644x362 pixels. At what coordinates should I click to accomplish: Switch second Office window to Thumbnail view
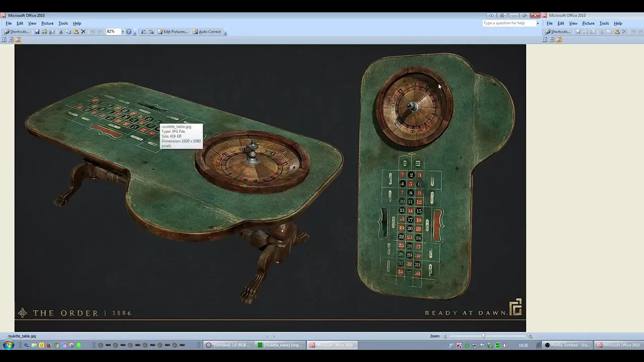pos(544,40)
